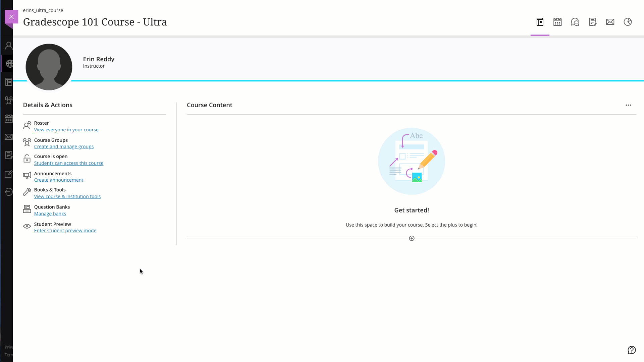The height and width of the screenshot is (362, 644).
Task: Select the Institution globe icon in the sidebar
Action: [x=9, y=64]
